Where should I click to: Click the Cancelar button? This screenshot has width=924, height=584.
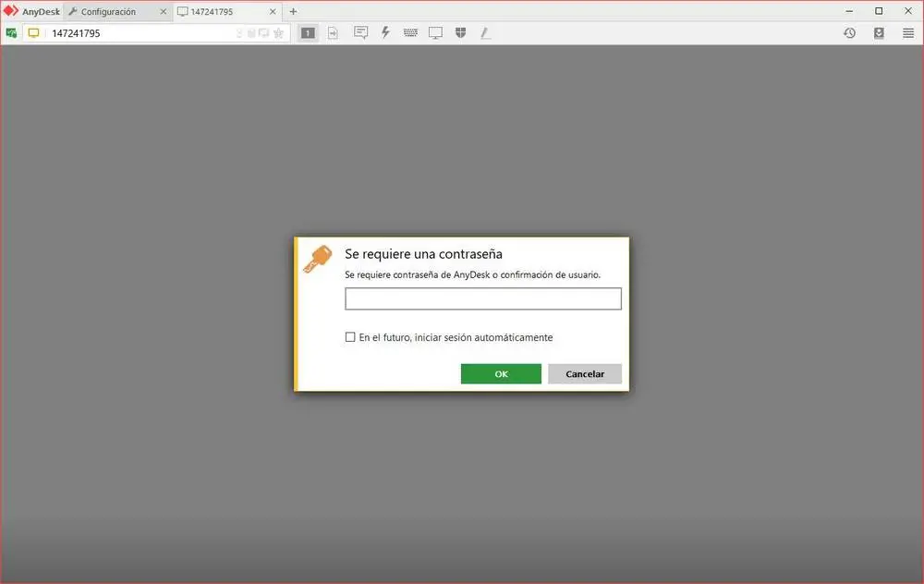coord(585,373)
